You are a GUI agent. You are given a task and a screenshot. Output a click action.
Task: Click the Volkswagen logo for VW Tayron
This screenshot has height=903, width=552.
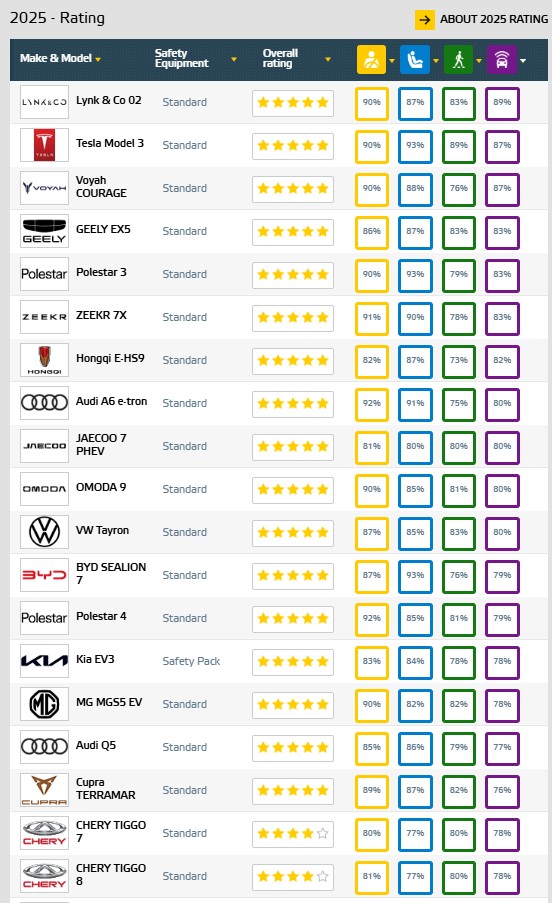coord(44,532)
